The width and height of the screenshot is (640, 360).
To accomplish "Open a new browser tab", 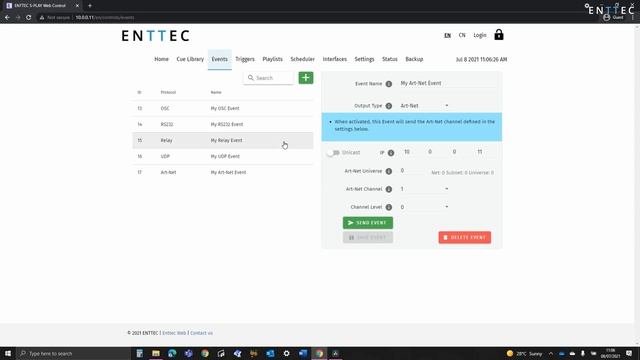I will (x=90, y=6).
